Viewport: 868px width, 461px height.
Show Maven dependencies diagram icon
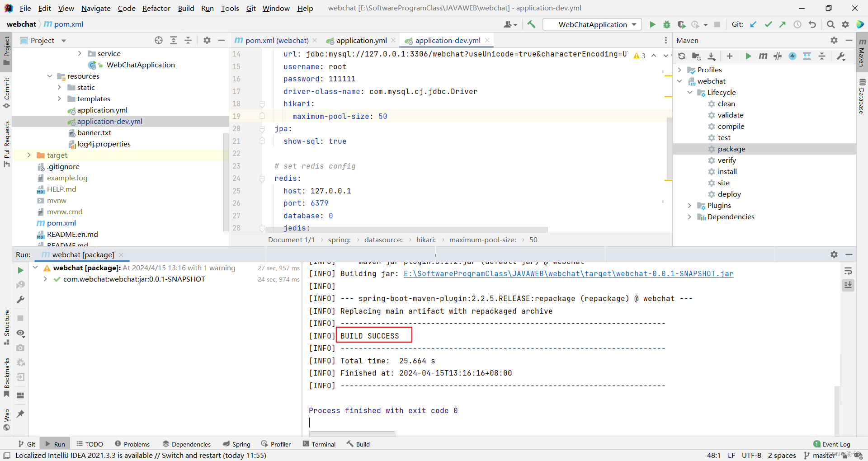tap(807, 56)
